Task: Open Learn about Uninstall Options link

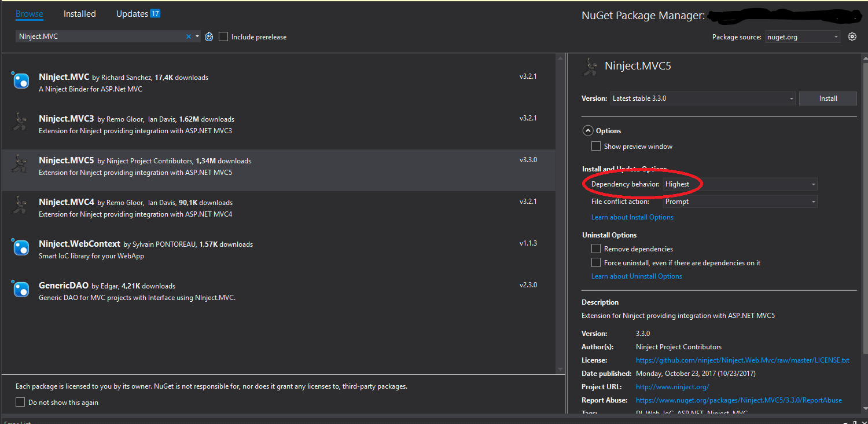Action: pos(637,276)
